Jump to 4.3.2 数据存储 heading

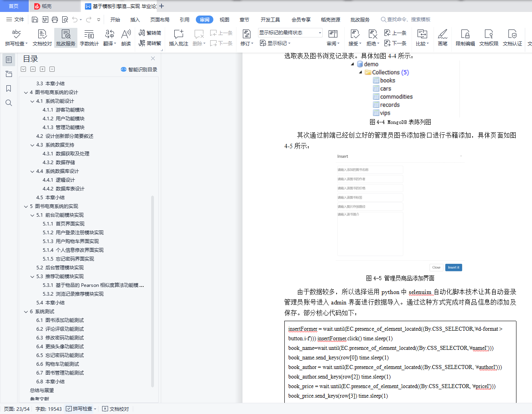pyautogui.click(x=59, y=163)
